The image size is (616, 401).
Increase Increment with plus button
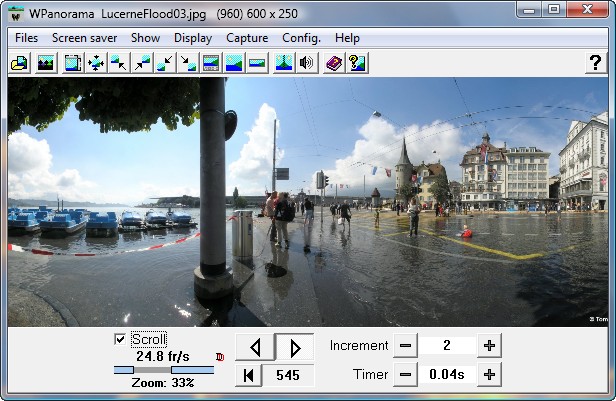point(490,346)
